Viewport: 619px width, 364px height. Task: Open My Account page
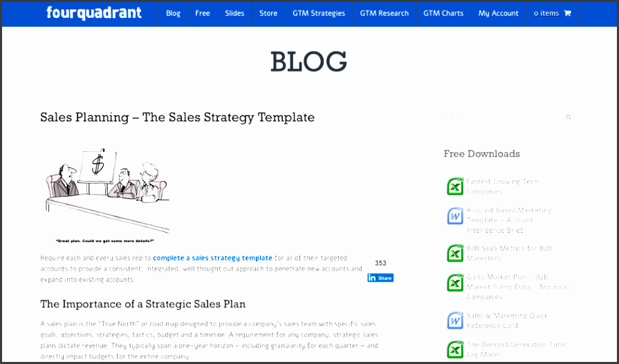(x=499, y=13)
